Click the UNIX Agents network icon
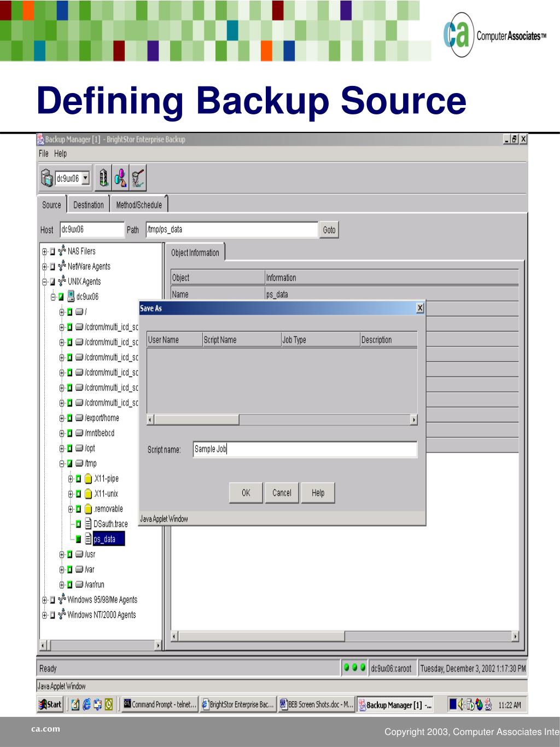The height and width of the screenshot is (747, 560). pyautogui.click(x=62, y=281)
